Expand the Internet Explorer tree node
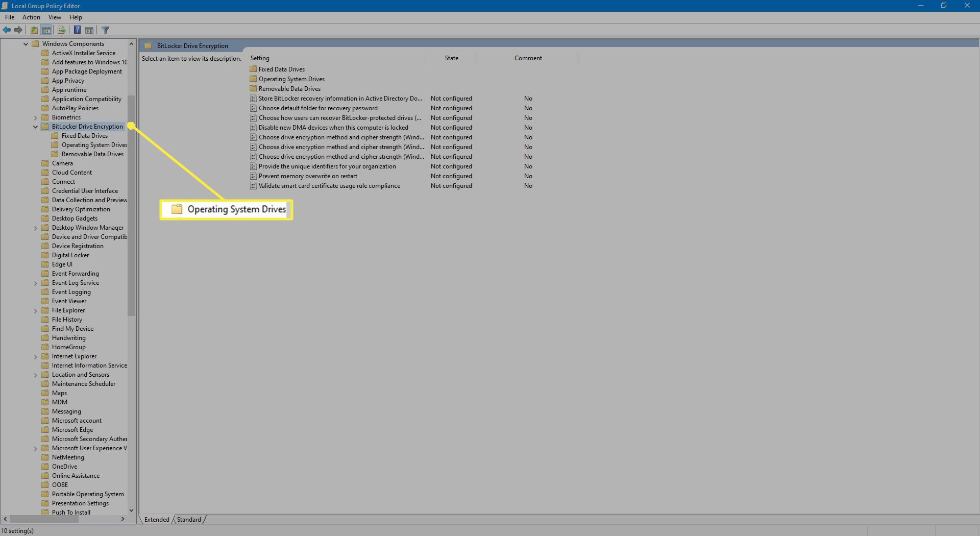This screenshot has height=536, width=980. tap(35, 356)
